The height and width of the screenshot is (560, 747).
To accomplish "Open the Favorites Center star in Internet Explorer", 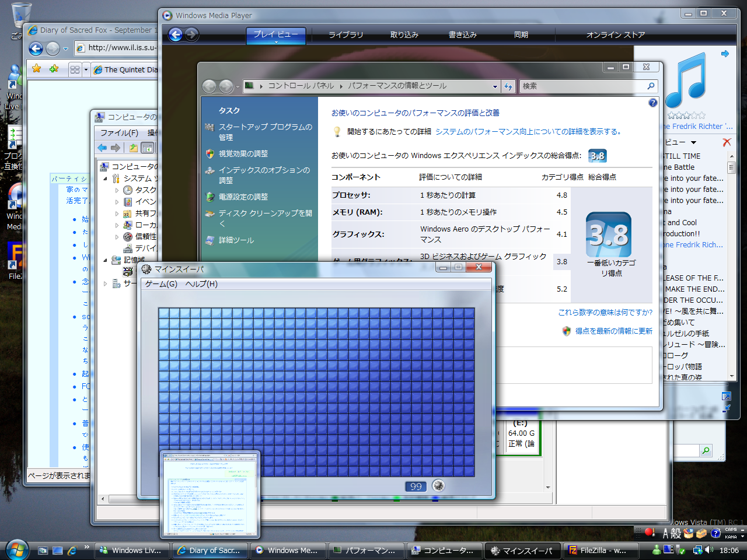I will click(x=37, y=69).
